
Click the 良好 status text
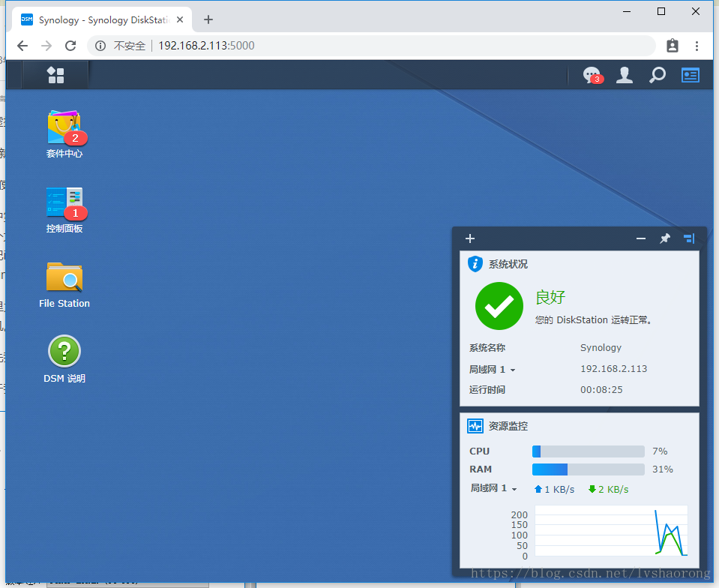(551, 297)
